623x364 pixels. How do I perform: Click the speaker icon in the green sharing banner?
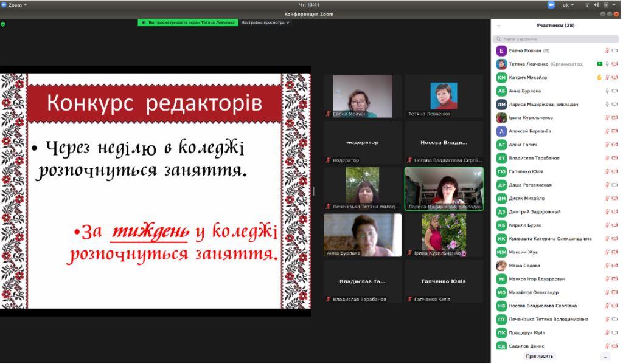click(144, 22)
